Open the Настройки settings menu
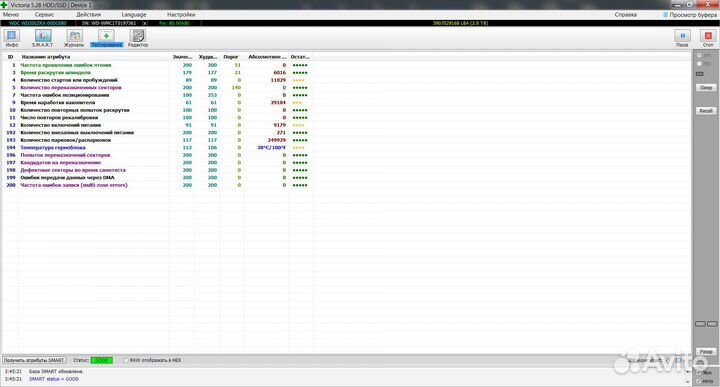Viewport: 720px width, 387px height. point(181,15)
